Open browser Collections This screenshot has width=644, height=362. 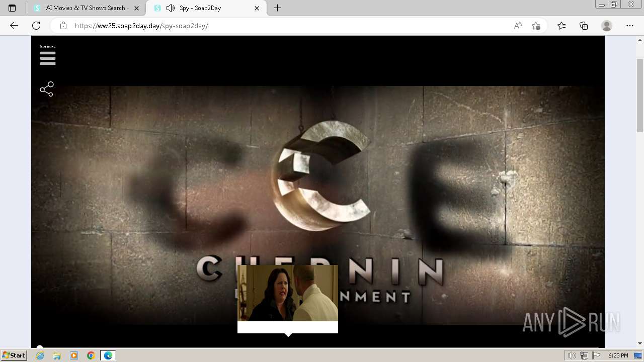tap(584, 26)
